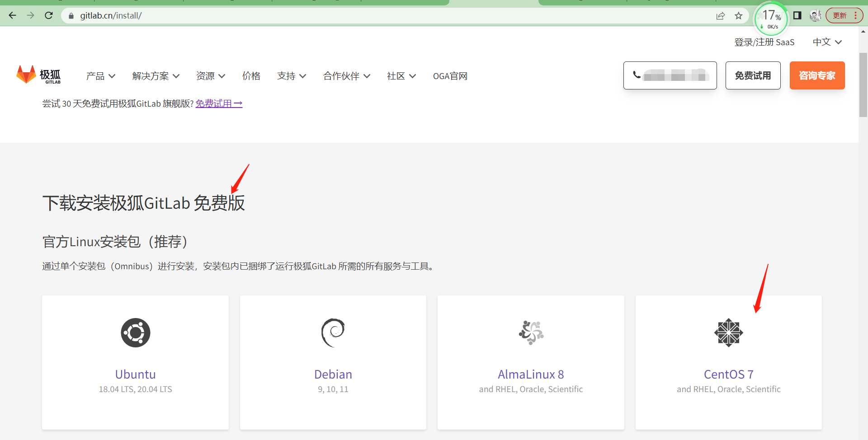Go back to the previous page
The height and width of the screenshot is (440, 868).
pyautogui.click(x=12, y=15)
